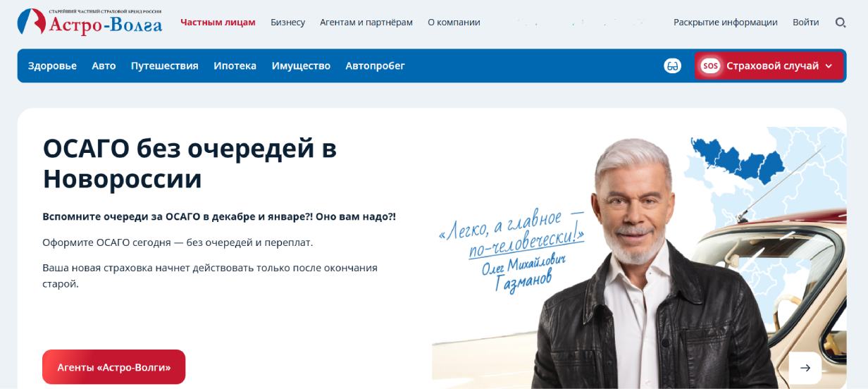Go to next banner slide arrow
The width and height of the screenshot is (868, 389).
pos(805,368)
